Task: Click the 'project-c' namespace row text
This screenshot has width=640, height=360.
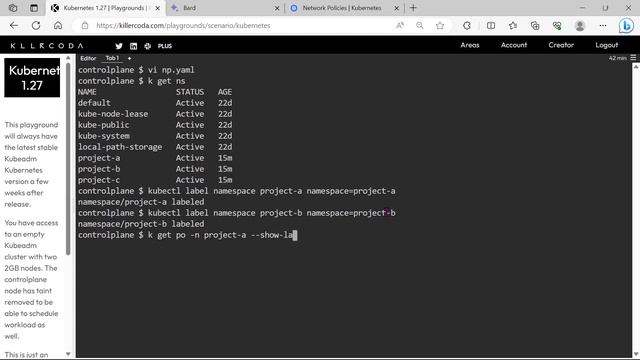Action: click(x=99, y=180)
